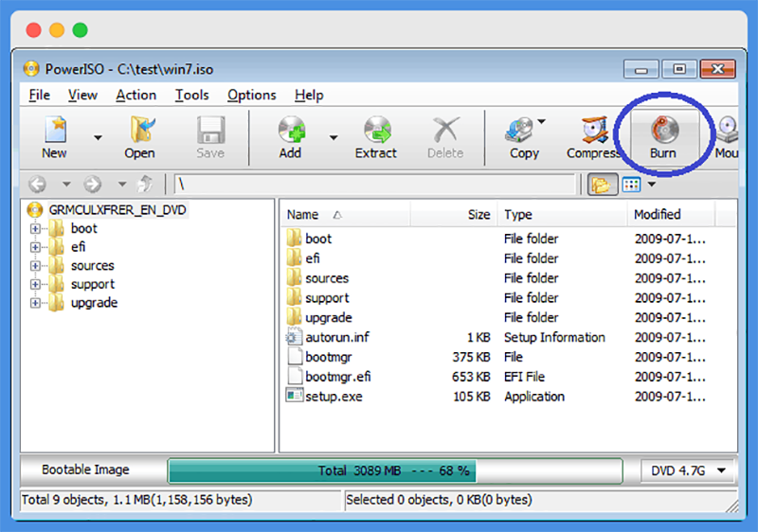The height and width of the screenshot is (532, 758).
Task: Click the Mount toolbar icon
Action: [x=727, y=130]
